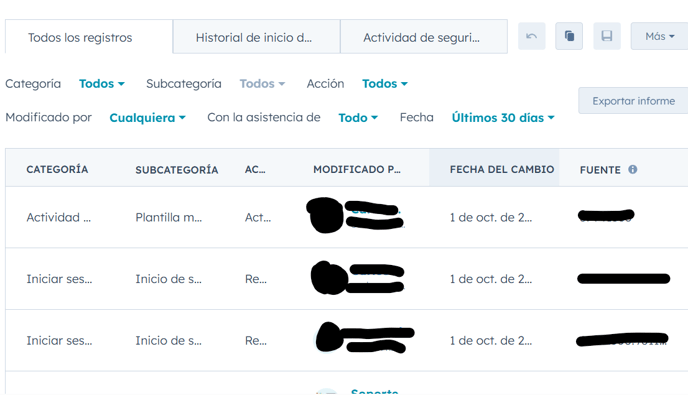688x395 pixels.
Task: Open the Más dropdown menu
Action: click(x=659, y=36)
